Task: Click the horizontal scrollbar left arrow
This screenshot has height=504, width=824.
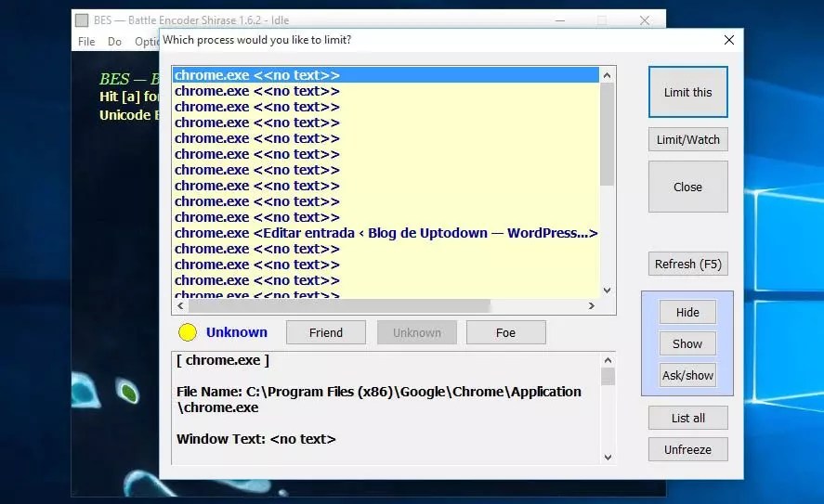Action: click(x=181, y=305)
